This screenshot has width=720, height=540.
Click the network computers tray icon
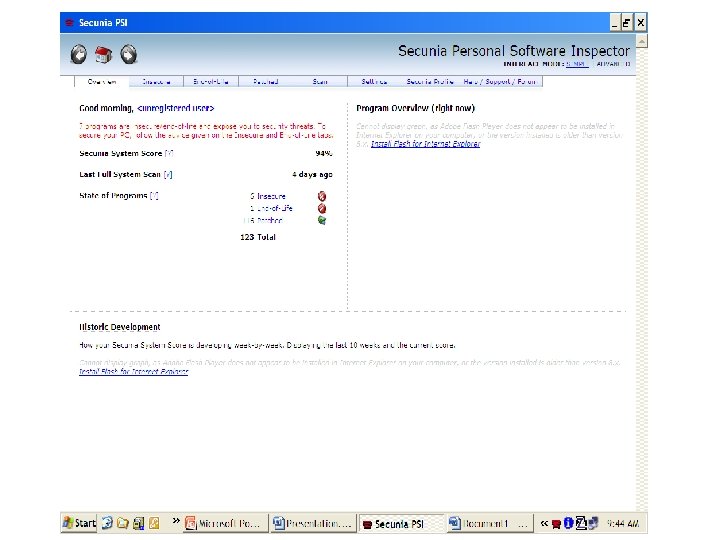(x=593, y=523)
